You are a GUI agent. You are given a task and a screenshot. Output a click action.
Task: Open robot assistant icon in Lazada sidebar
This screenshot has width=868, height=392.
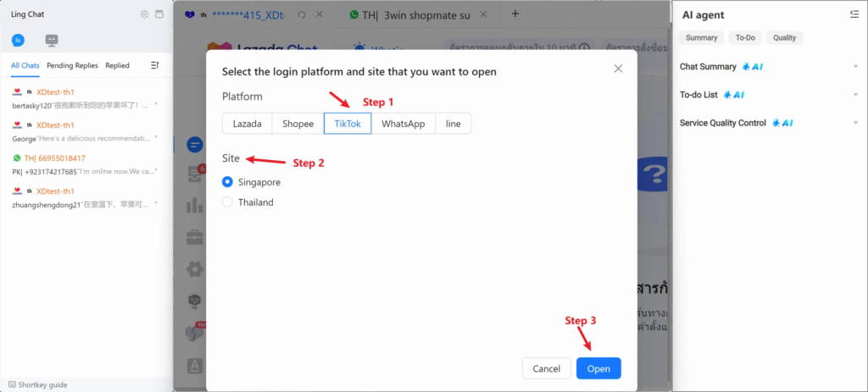[195, 301]
